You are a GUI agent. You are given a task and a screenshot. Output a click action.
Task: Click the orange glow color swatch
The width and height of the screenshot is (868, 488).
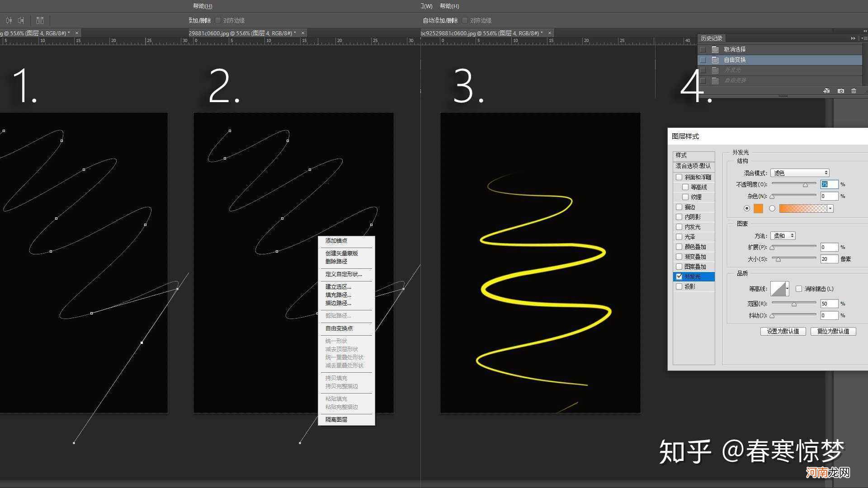(x=758, y=208)
